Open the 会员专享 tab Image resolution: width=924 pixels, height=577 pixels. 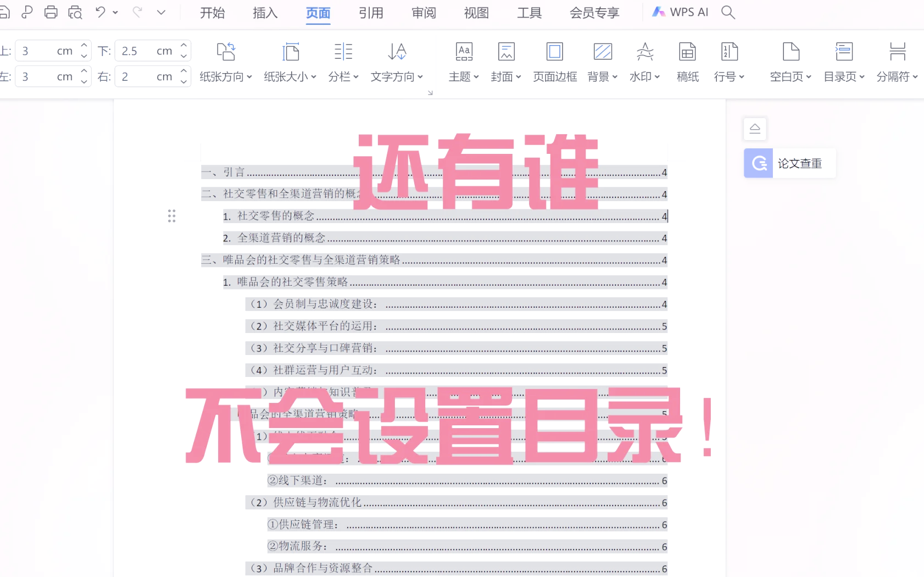coord(594,13)
